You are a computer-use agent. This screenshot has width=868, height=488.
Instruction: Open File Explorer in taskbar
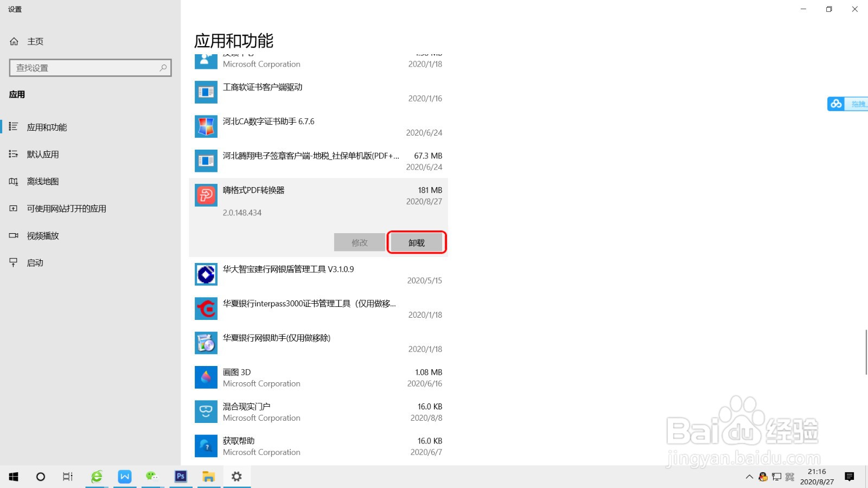pyautogui.click(x=209, y=477)
